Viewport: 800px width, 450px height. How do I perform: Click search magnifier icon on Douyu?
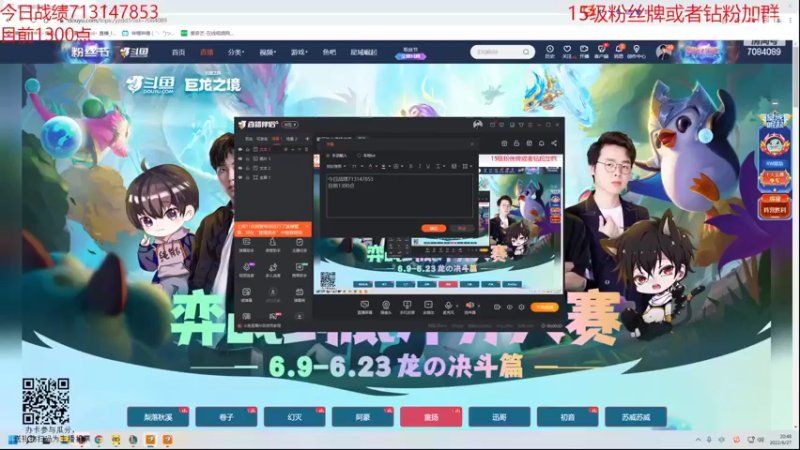(526, 52)
